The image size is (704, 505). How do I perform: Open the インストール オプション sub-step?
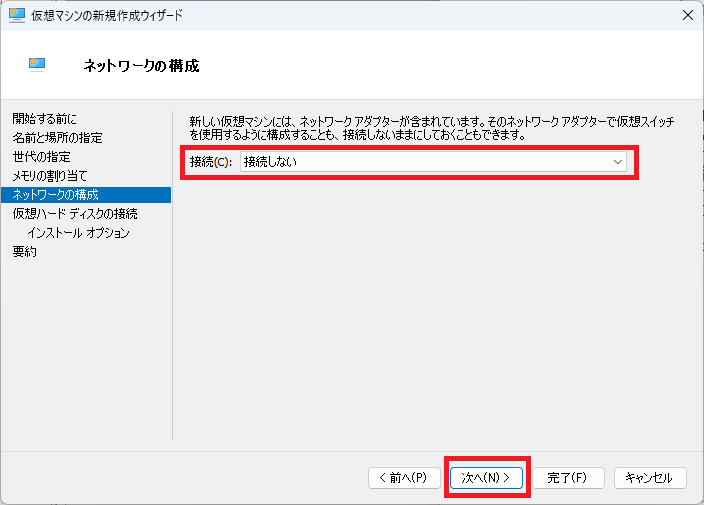(79, 233)
